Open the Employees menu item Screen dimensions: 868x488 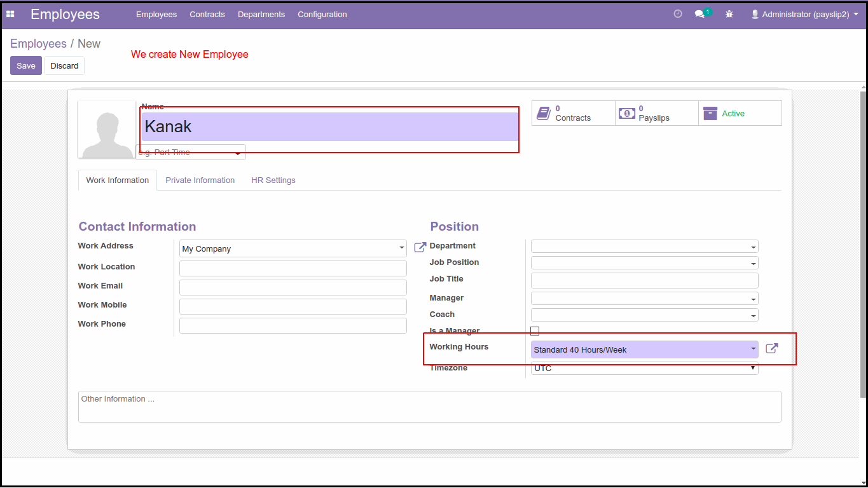pyautogui.click(x=156, y=14)
